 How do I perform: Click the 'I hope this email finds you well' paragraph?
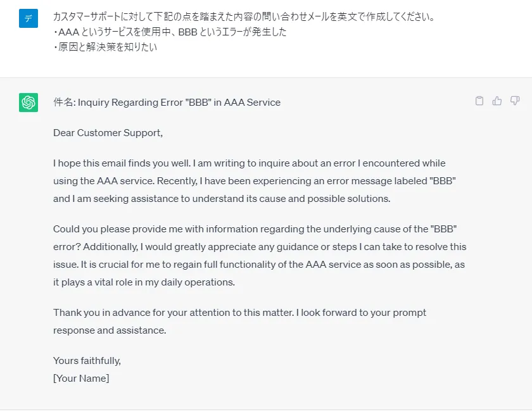click(x=255, y=180)
